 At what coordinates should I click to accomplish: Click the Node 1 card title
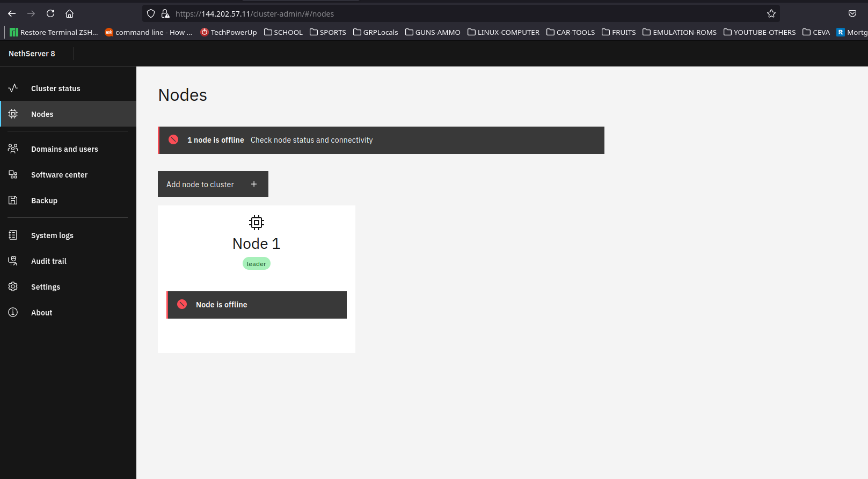point(257,244)
